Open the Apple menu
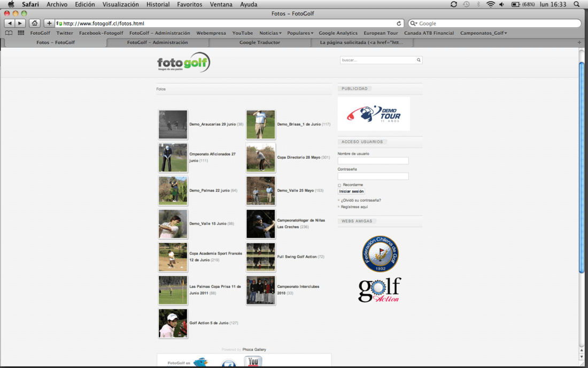 pyautogui.click(x=11, y=4)
